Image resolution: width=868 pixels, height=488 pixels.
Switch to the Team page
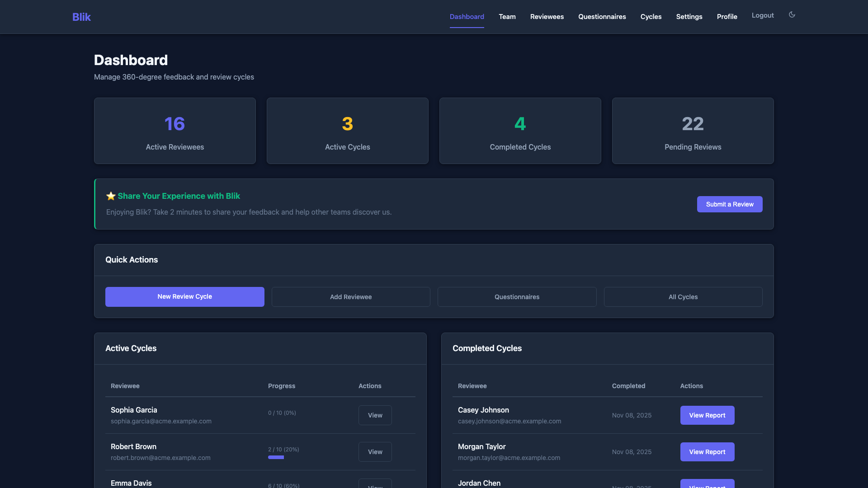tap(507, 17)
